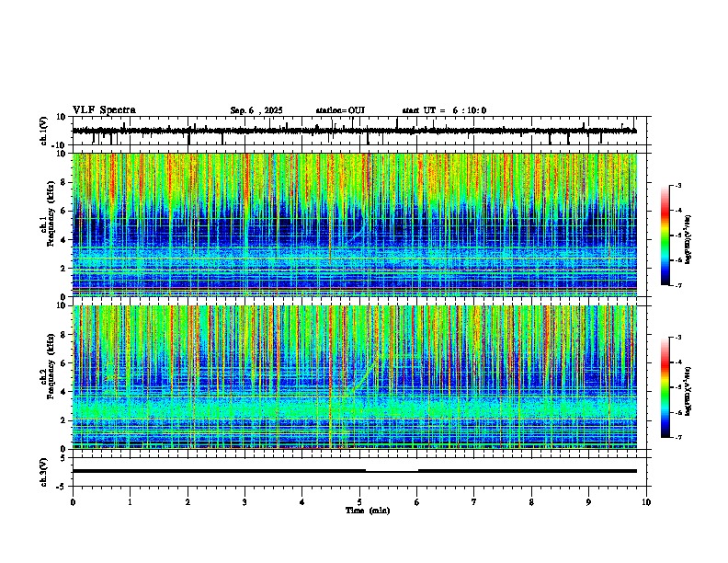The image size is (728, 563).
Task: Click the "VLF Spectra" title text
Action: (104, 110)
